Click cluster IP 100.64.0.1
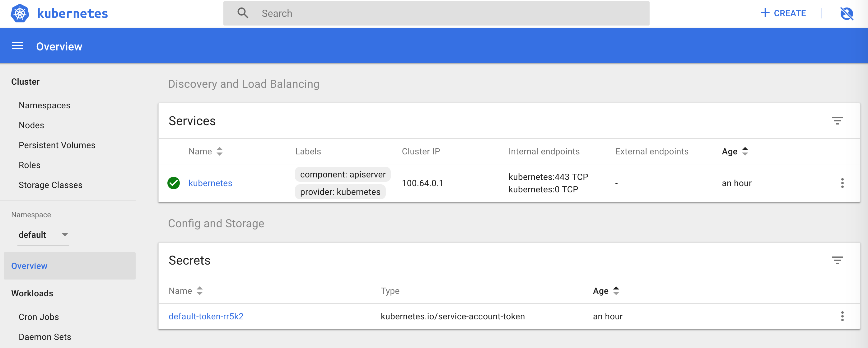 click(422, 183)
